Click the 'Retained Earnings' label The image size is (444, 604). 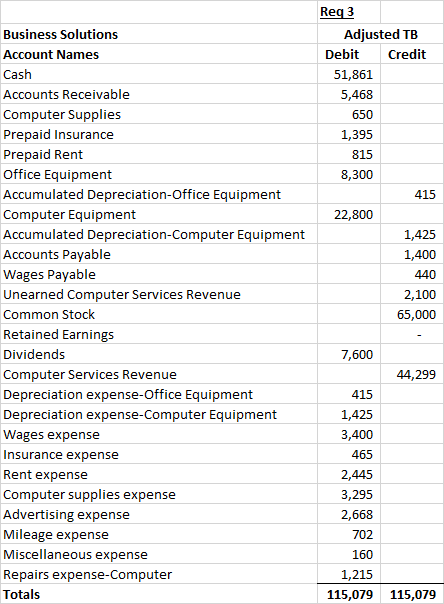59,335
